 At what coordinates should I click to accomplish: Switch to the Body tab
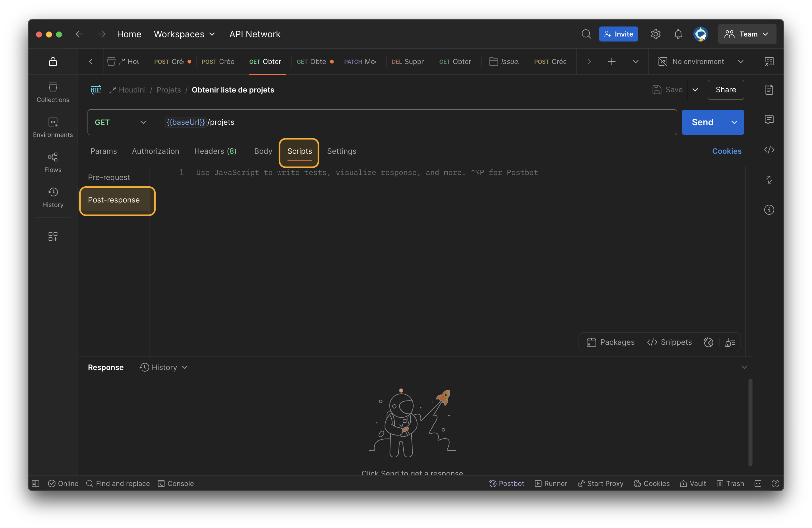click(x=263, y=151)
